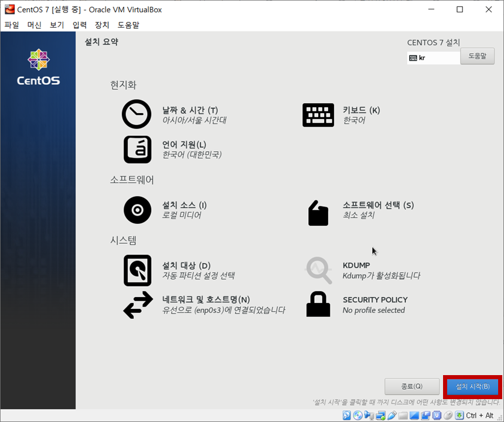Select the 소프트웨어 선택 (S) label
Viewport: 504px width, 422px height.
tap(379, 205)
